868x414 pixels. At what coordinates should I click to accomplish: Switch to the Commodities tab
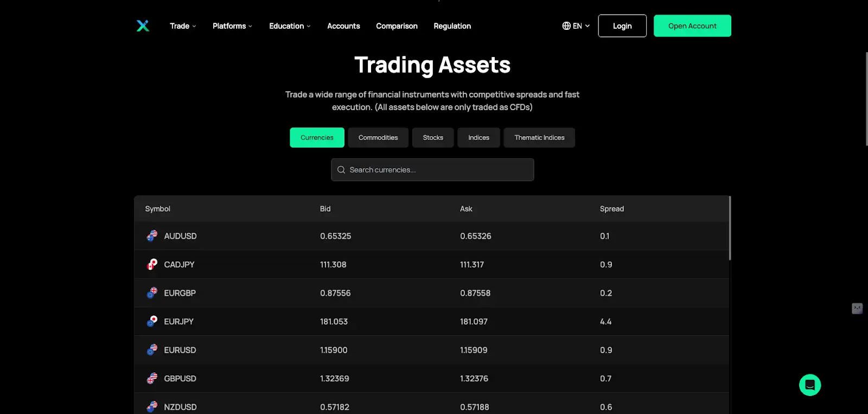click(x=378, y=138)
